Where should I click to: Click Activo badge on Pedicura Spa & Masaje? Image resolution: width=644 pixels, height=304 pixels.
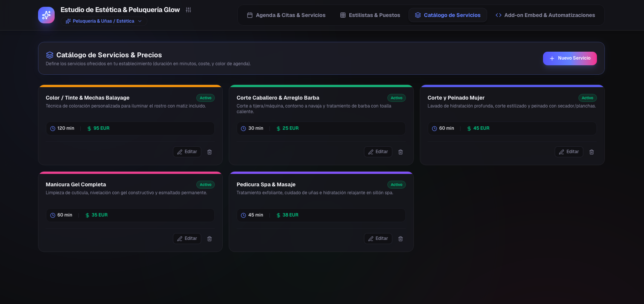pos(396,184)
